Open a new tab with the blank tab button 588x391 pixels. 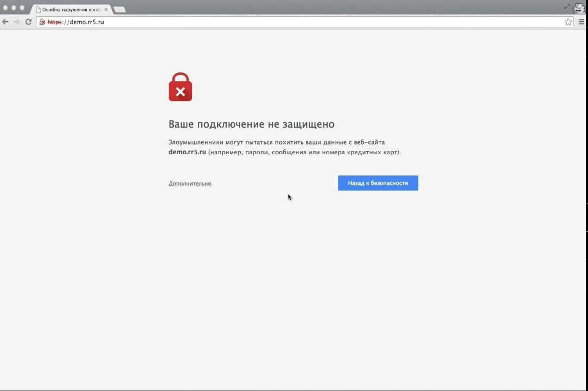[x=120, y=10]
